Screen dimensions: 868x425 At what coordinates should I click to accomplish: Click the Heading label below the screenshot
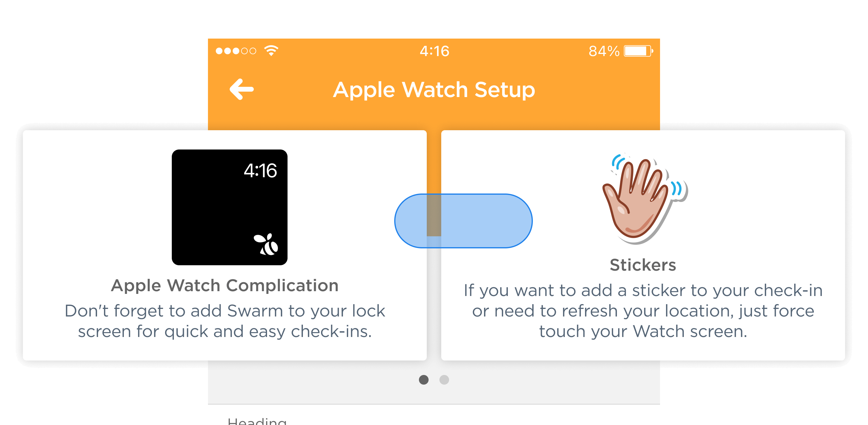pyautogui.click(x=257, y=421)
